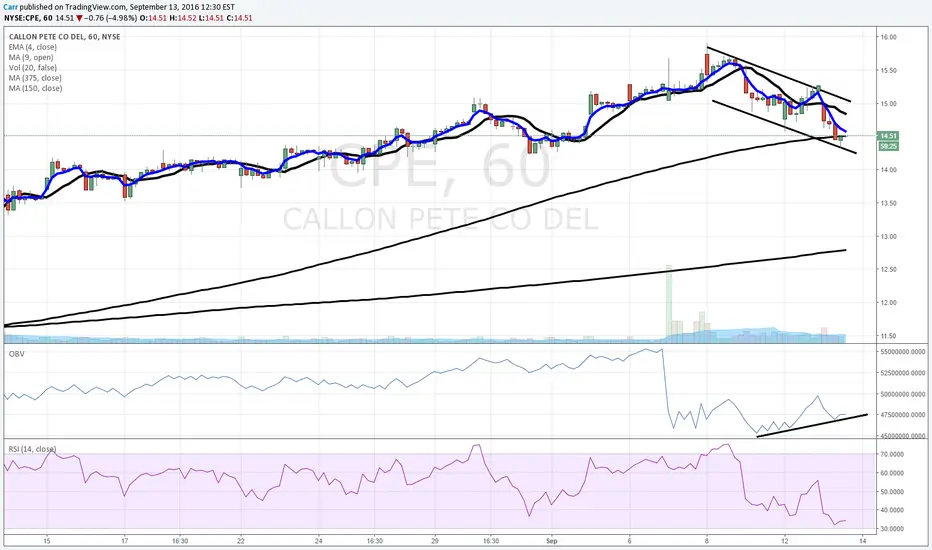
Task: Click the 16.00 price axis label
Action: coord(888,37)
